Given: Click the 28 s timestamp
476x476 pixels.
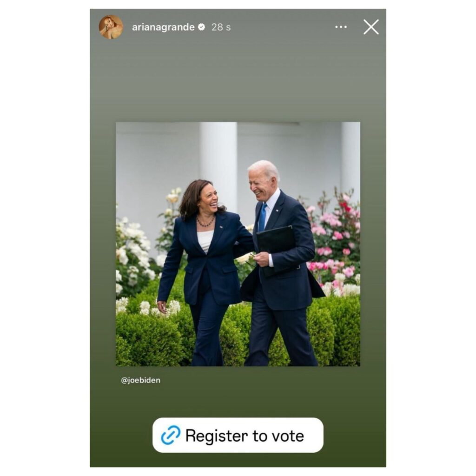Looking at the screenshot, I should [221, 27].
